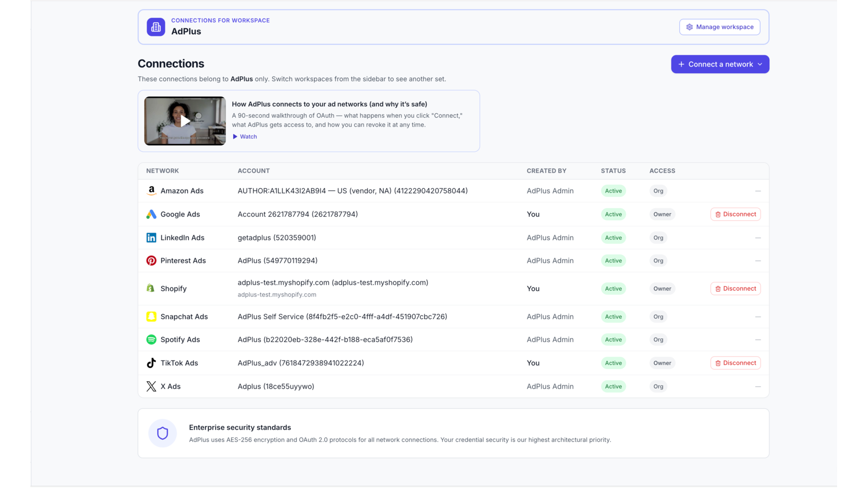Click the TikTok Ads logo icon
Screen dimensions: 868x488
[x=151, y=363]
